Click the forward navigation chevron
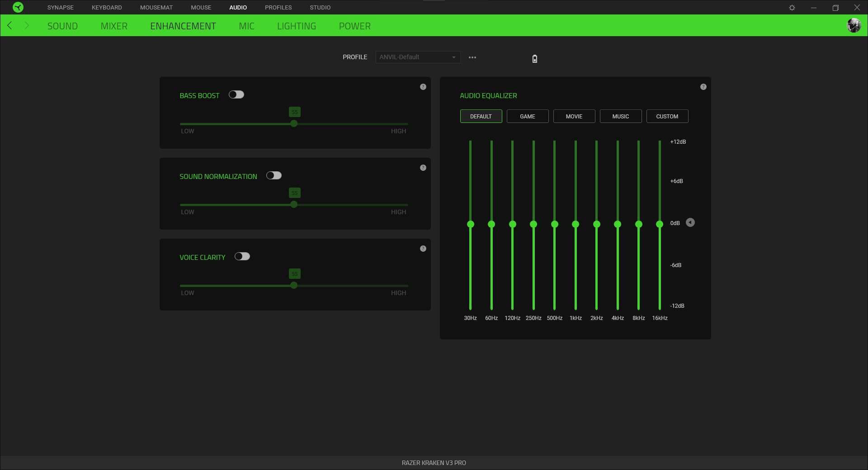 27,26
